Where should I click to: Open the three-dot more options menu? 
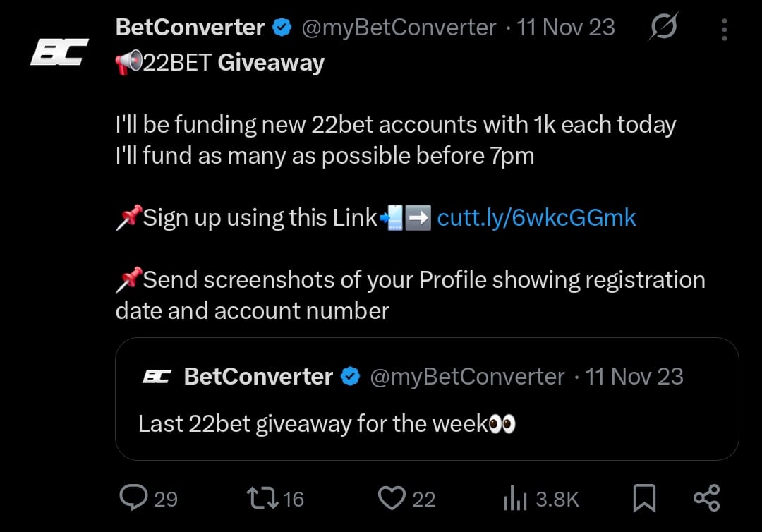coord(724,29)
